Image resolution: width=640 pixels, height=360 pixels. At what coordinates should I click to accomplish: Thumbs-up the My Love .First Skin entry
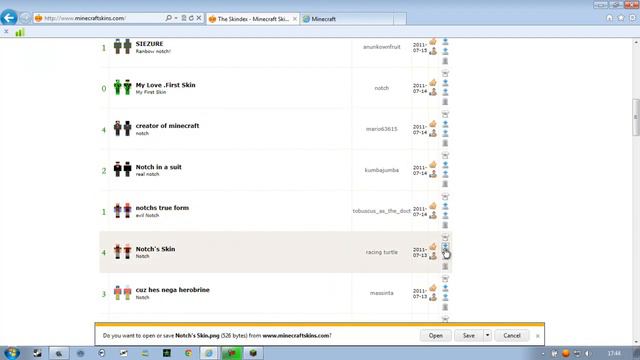[433, 83]
